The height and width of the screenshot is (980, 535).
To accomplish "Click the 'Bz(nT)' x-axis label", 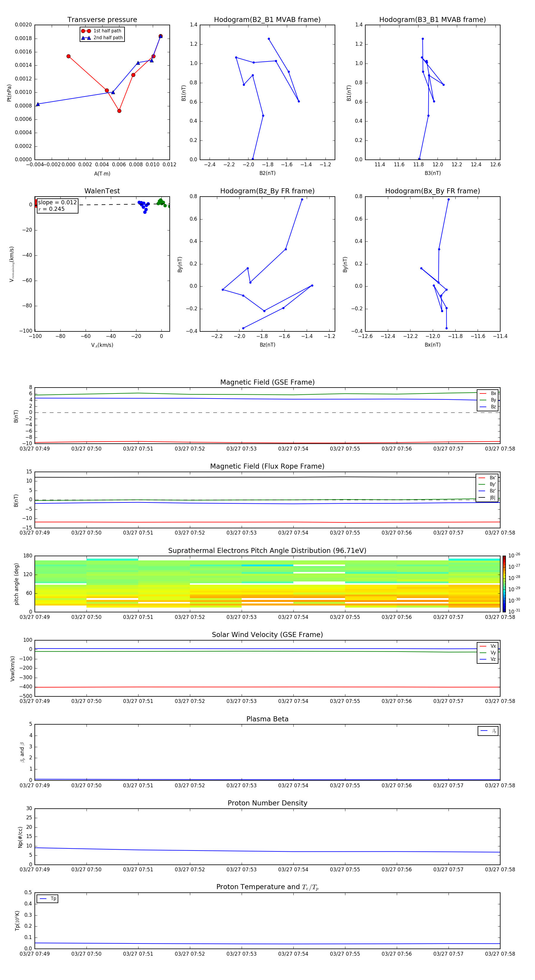I will pos(267,345).
